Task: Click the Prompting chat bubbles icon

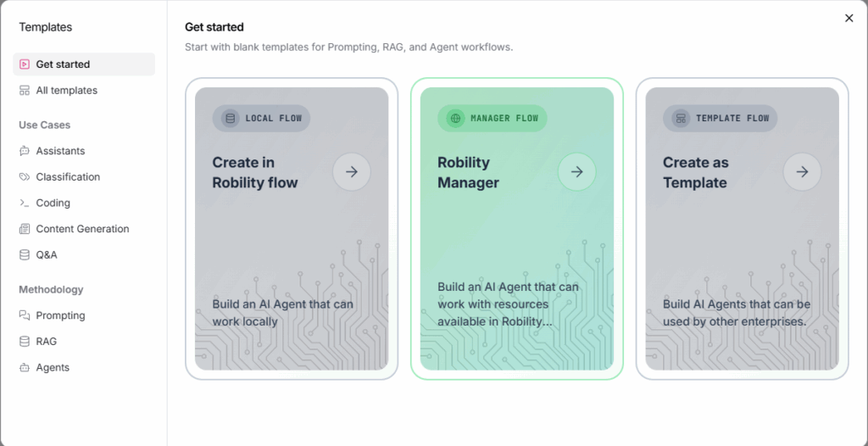Action: [x=25, y=315]
